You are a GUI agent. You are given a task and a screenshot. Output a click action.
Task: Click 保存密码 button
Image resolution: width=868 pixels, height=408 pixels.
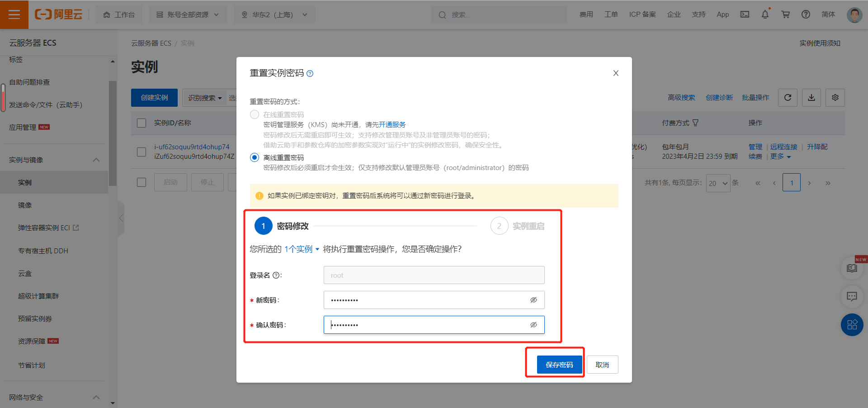(559, 365)
